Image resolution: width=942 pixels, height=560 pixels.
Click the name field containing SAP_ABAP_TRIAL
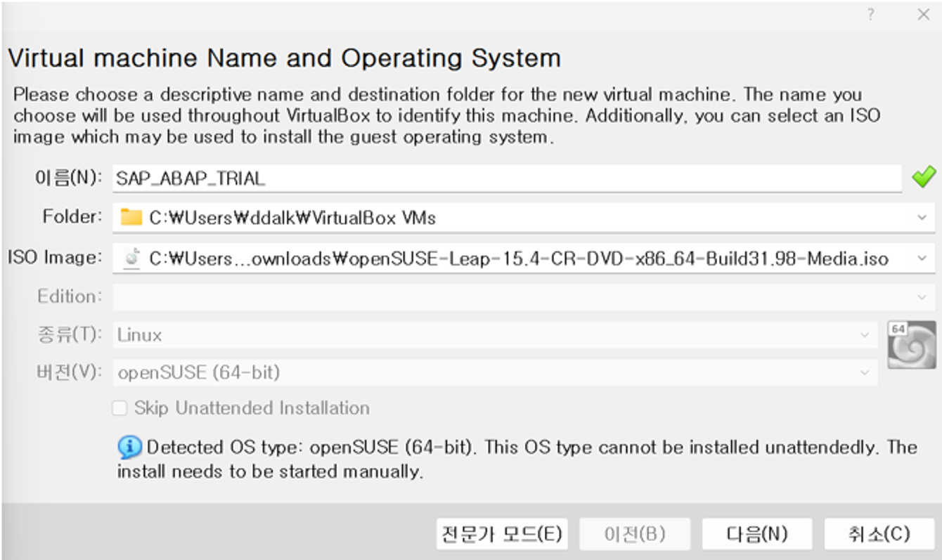pos(507,178)
